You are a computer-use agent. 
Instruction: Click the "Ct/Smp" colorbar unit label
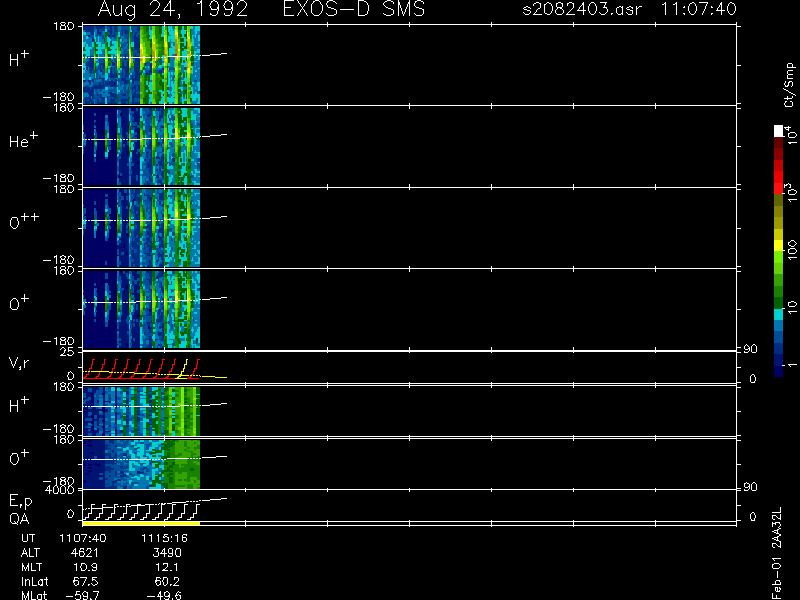click(x=790, y=85)
